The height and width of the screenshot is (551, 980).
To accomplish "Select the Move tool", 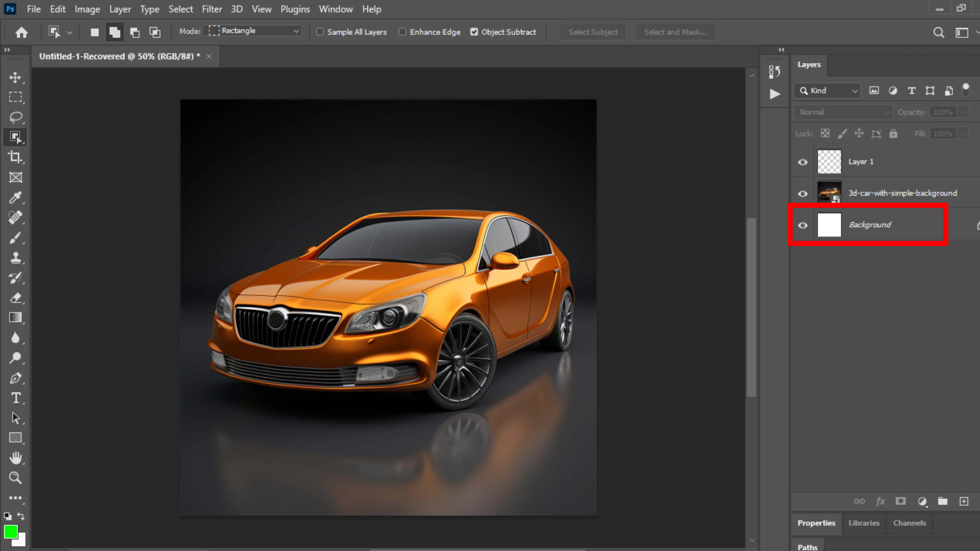I will point(15,77).
